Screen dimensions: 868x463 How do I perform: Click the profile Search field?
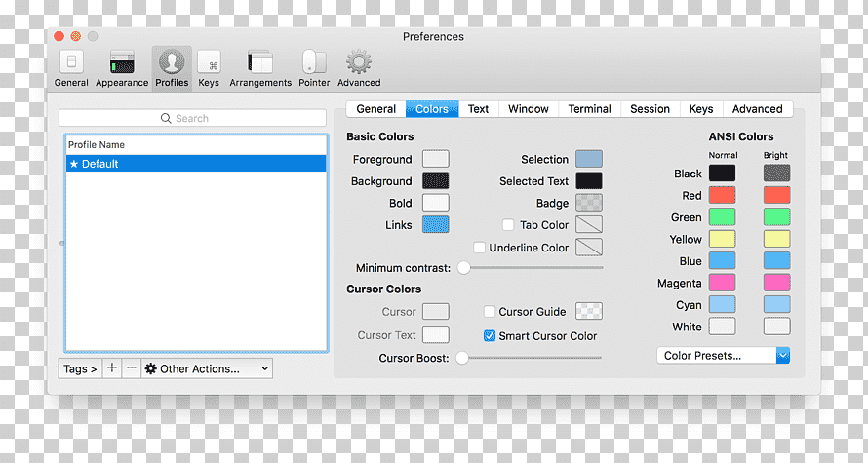coord(193,118)
